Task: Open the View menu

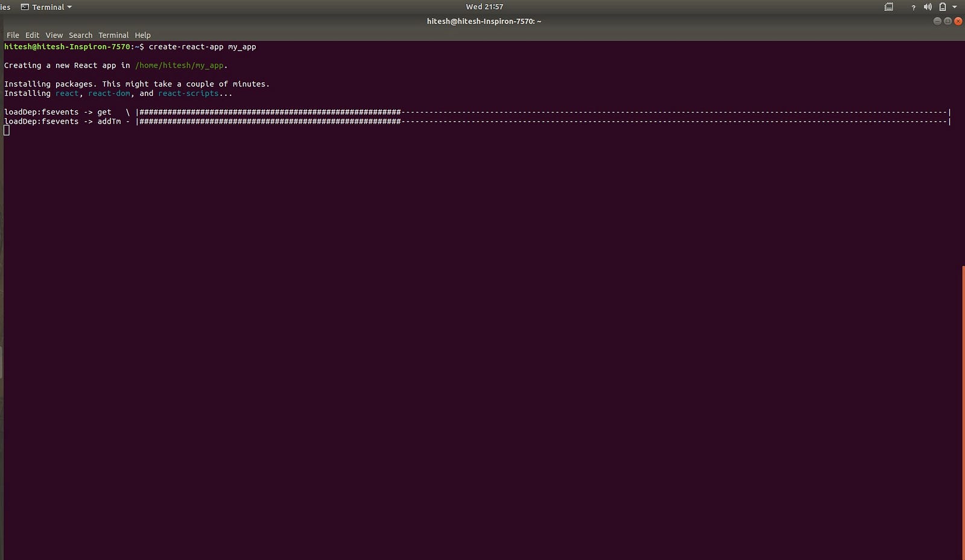Action: 54,35
